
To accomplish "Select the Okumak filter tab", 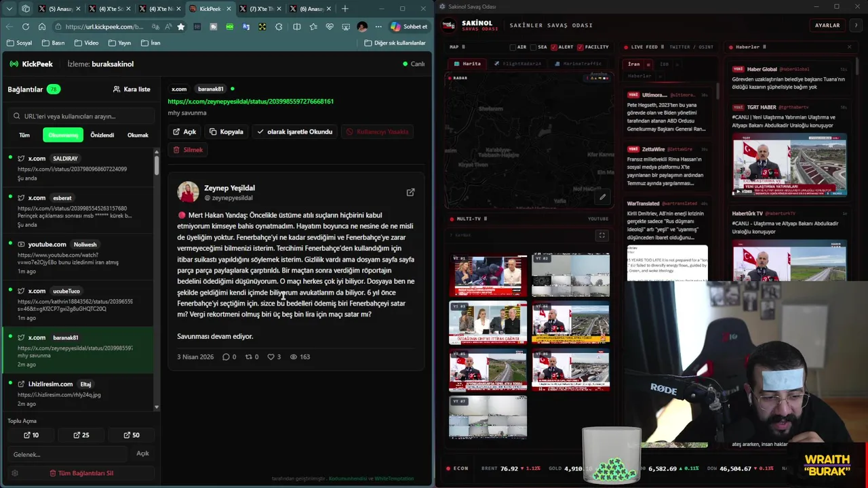I will [x=138, y=135].
